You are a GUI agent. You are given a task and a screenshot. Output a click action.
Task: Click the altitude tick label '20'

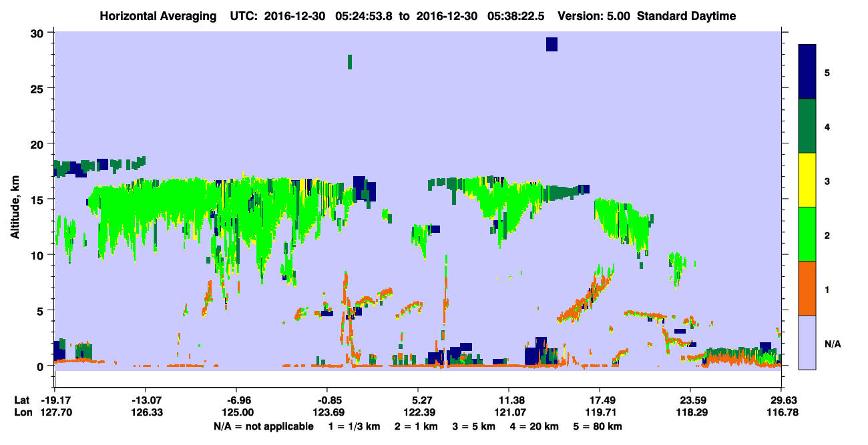click(39, 144)
